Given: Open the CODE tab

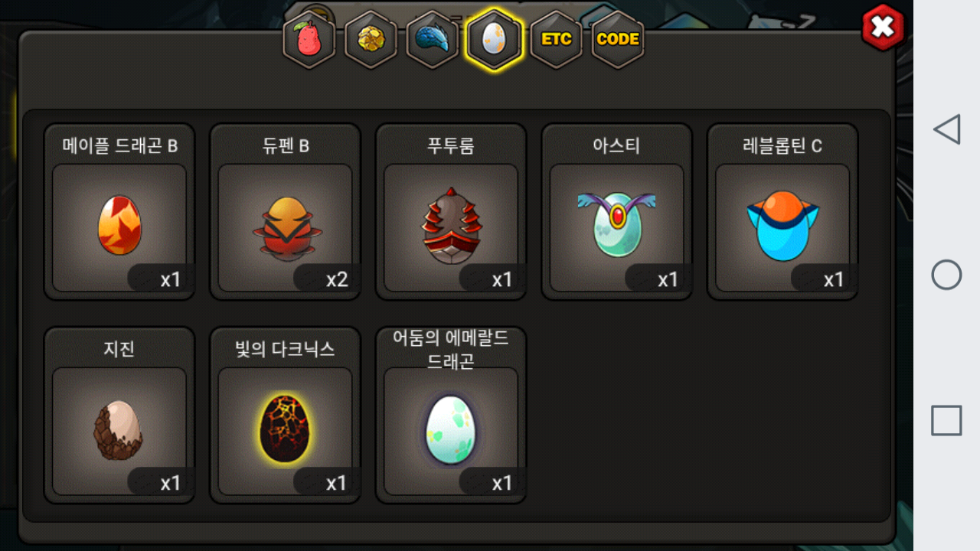Looking at the screenshot, I should point(618,39).
